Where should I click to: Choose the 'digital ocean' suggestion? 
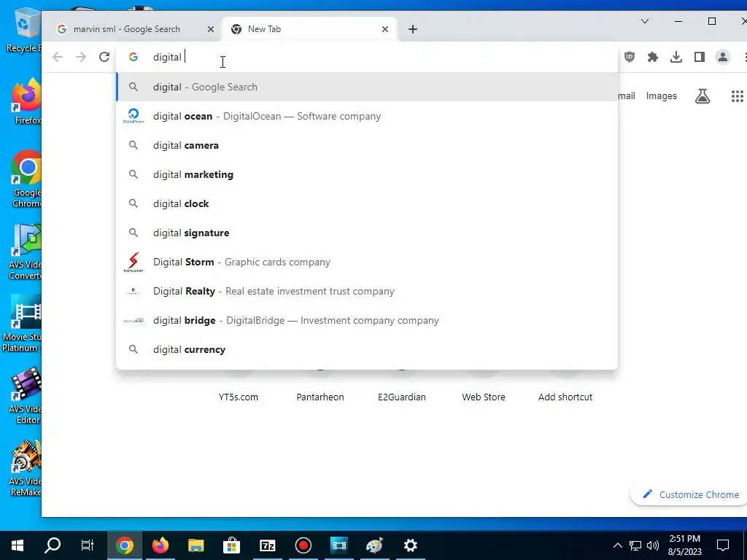tap(367, 116)
